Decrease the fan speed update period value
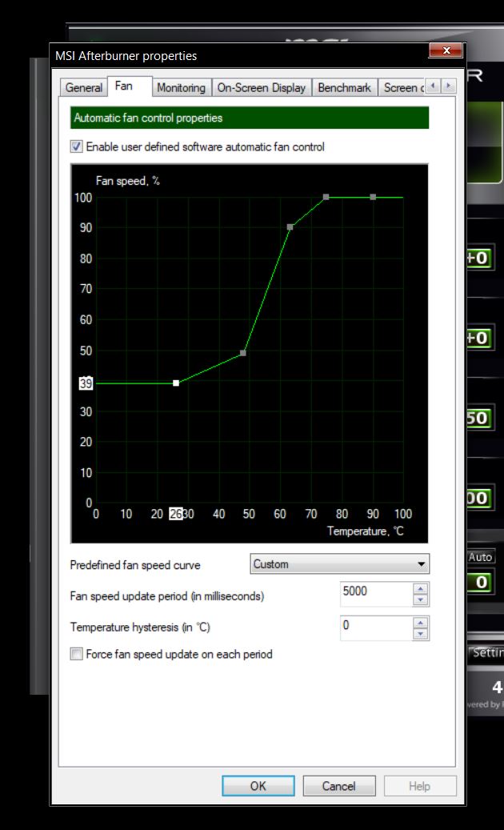Image resolution: width=504 pixels, height=830 pixels. point(421,599)
